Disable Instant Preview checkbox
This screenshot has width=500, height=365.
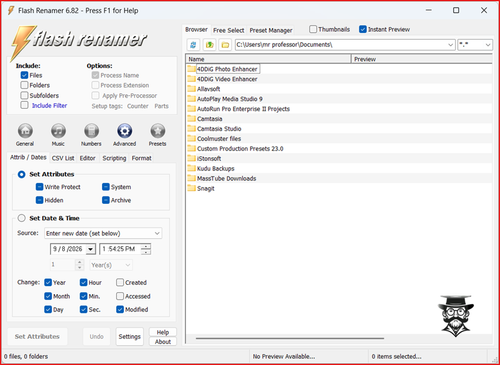[363, 29]
